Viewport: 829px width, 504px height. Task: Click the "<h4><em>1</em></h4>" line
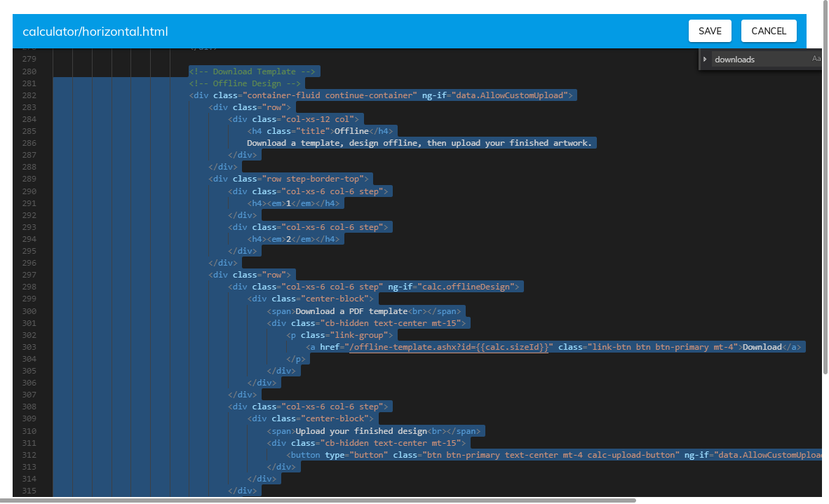(x=293, y=203)
